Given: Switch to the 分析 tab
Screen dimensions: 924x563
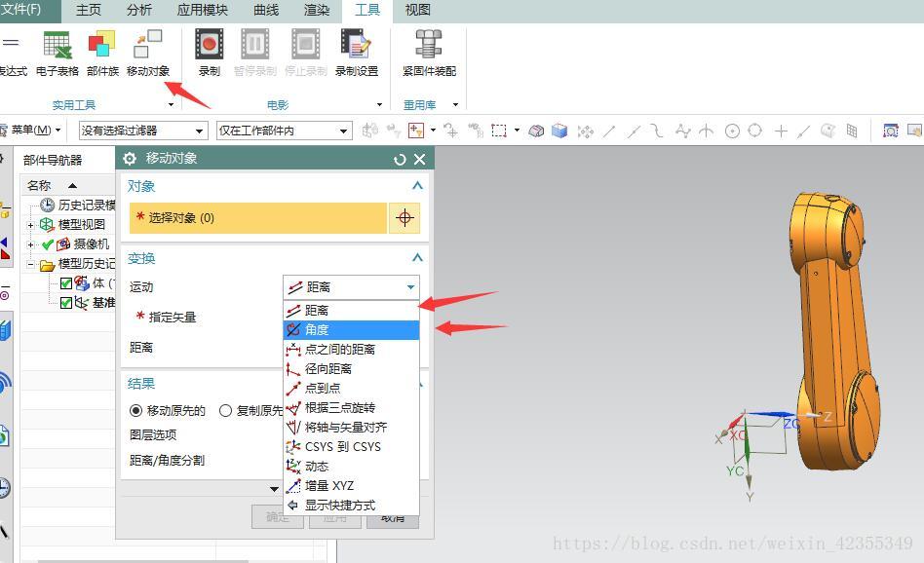Looking at the screenshot, I should [x=139, y=10].
